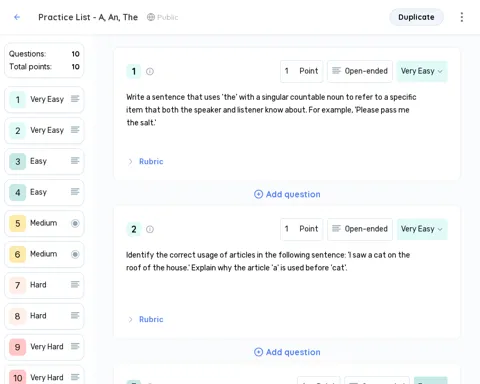This screenshot has width=480, height=384.
Task: Select question 9 Very Hard in sidebar
Action: (44, 347)
